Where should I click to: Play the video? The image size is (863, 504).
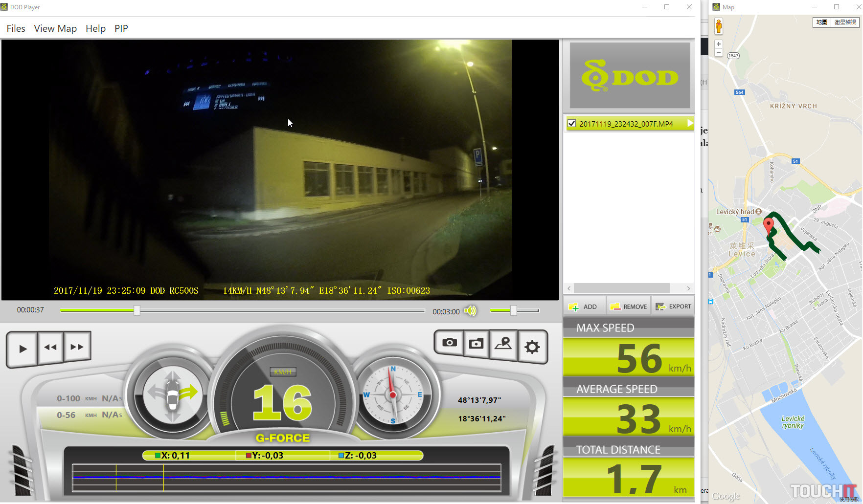coord(23,349)
